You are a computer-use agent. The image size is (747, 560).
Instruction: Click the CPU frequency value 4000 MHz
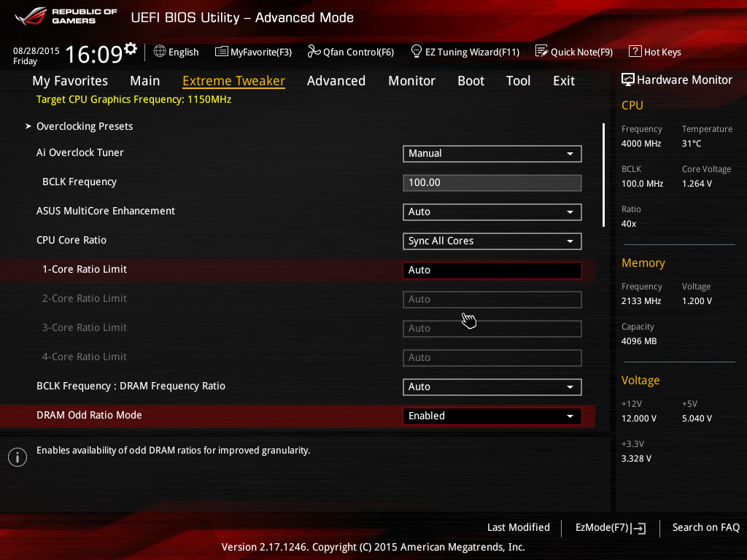[x=641, y=144]
